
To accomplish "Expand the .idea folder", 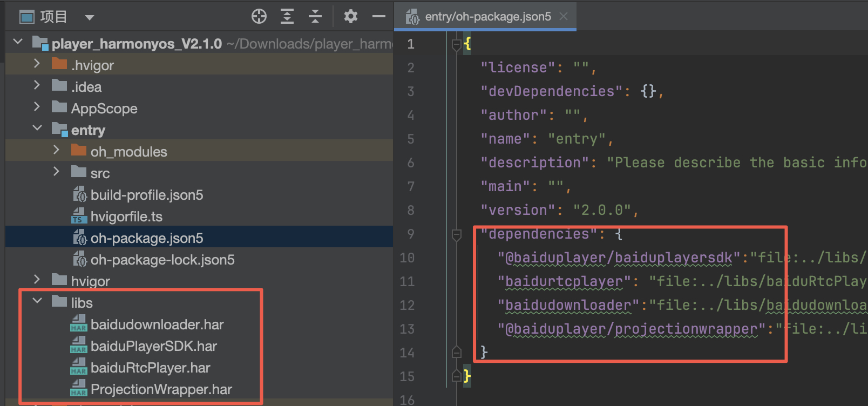I will pyautogui.click(x=37, y=85).
